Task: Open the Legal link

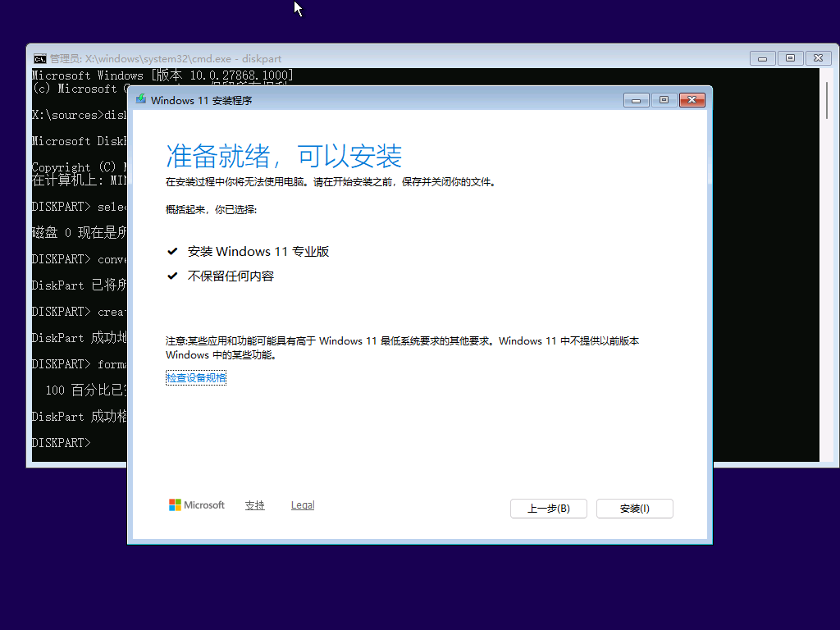Action: (x=303, y=505)
